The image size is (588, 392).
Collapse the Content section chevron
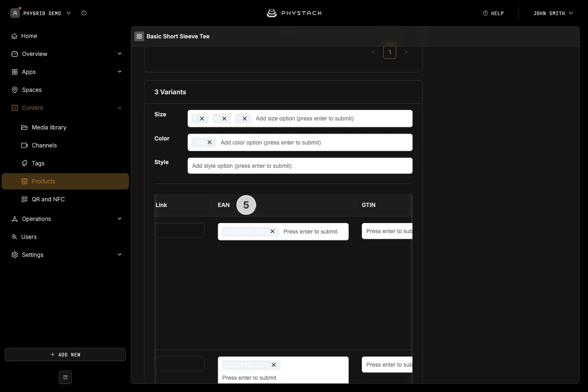pos(120,108)
